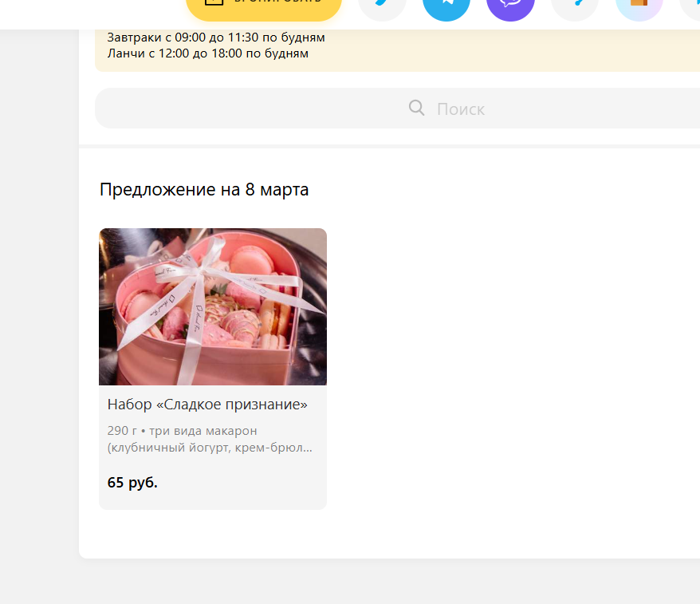Click the pastel gradient circle with orange icon
700x604 pixels.
point(639,6)
